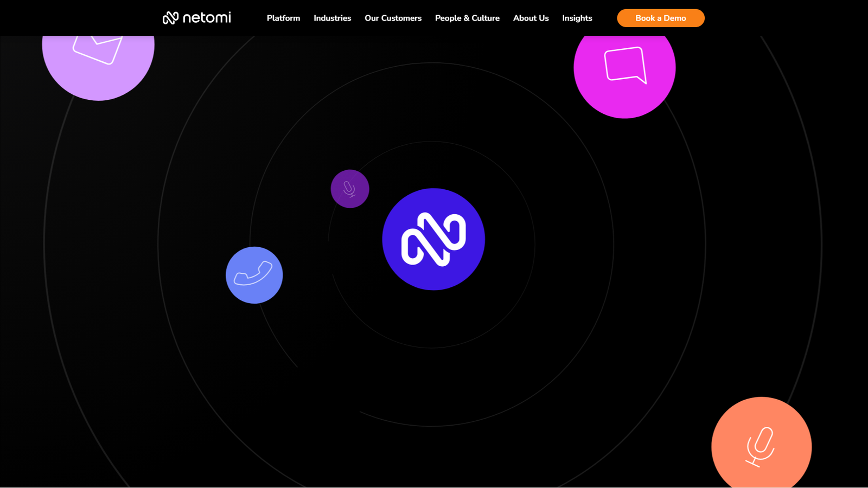Open the Industries menu
The width and height of the screenshot is (868, 488).
332,18
